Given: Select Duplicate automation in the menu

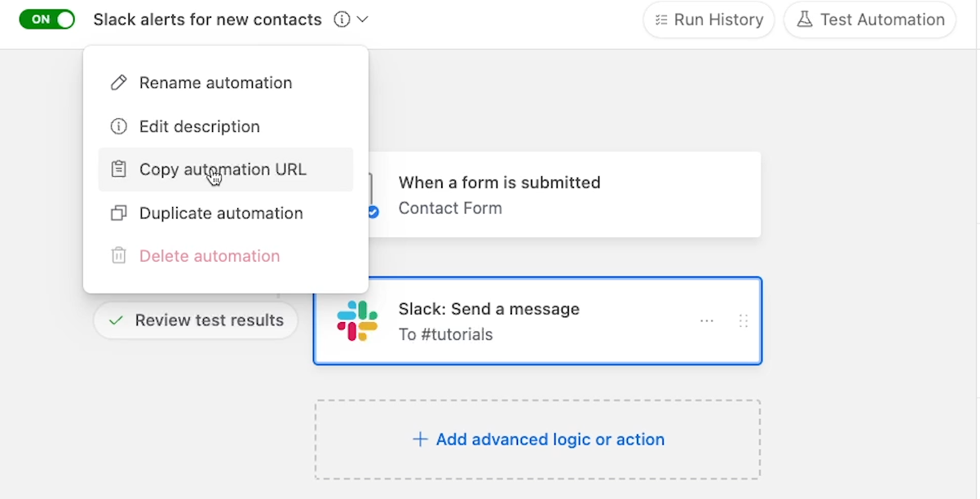Looking at the screenshot, I should (221, 214).
